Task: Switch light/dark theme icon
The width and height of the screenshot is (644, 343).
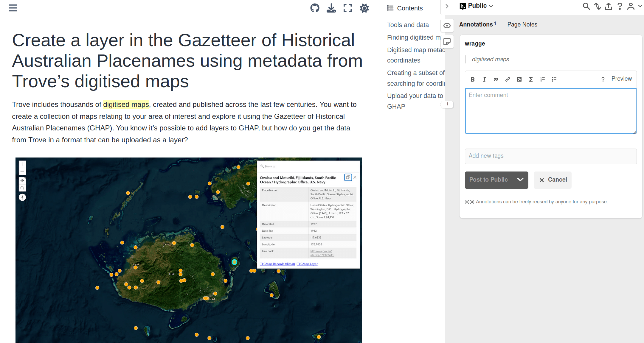Action: pos(364,8)
